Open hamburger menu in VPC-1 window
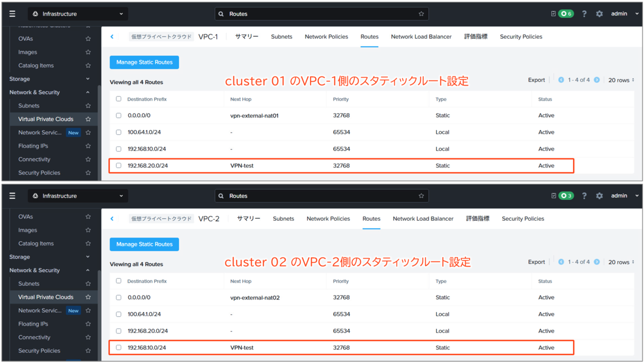 (12, 14)
